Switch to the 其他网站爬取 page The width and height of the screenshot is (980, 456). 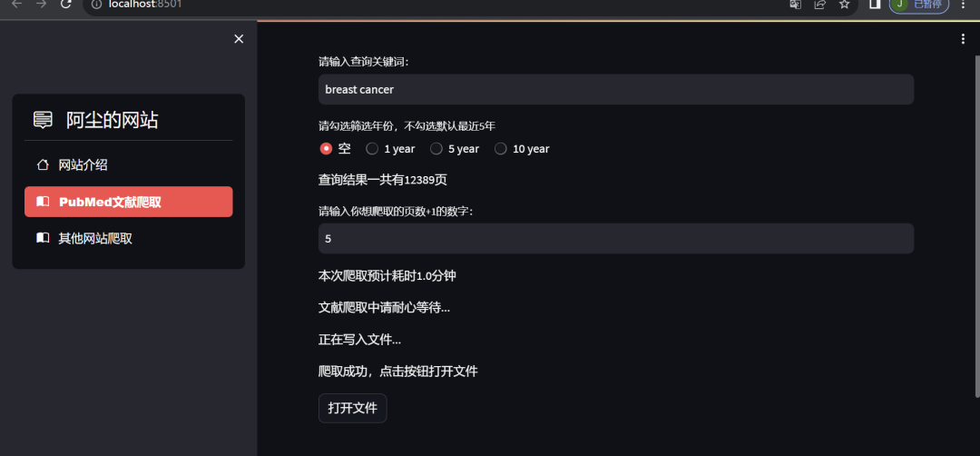(x=129, y=238)
